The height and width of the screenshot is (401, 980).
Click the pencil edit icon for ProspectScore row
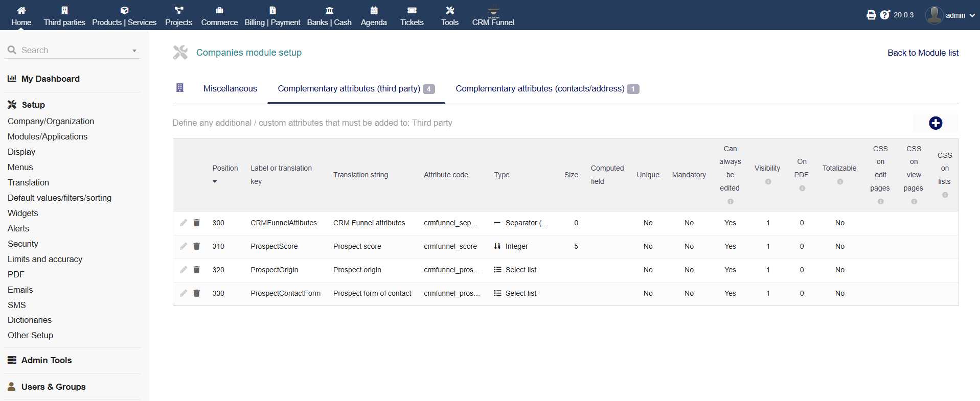(184, 246)
